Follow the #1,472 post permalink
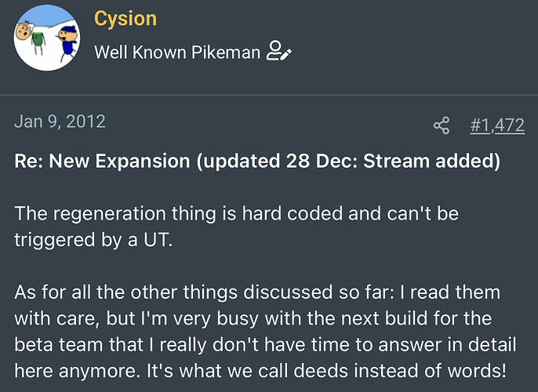Viewport: 538px width, 392px height. click(497, 125)
